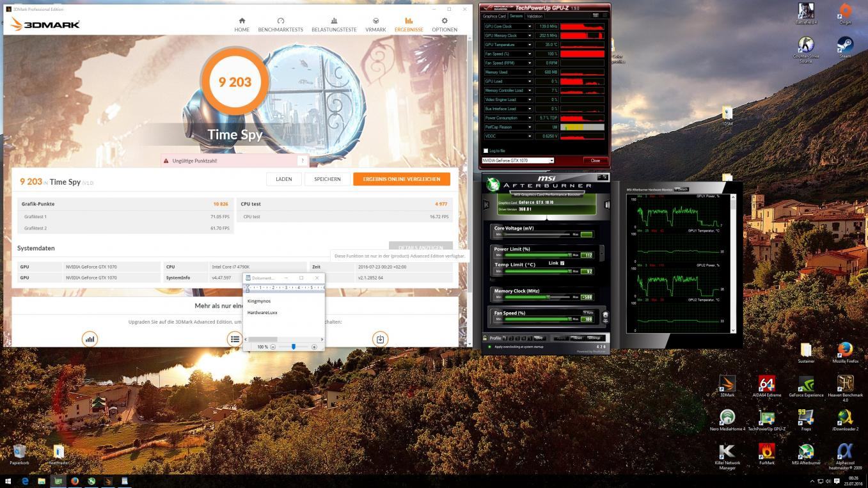Viewport: 868px width, 488px height.
Task: Toggle the Link checkbox in Afterburner
Action: point(562,263)
